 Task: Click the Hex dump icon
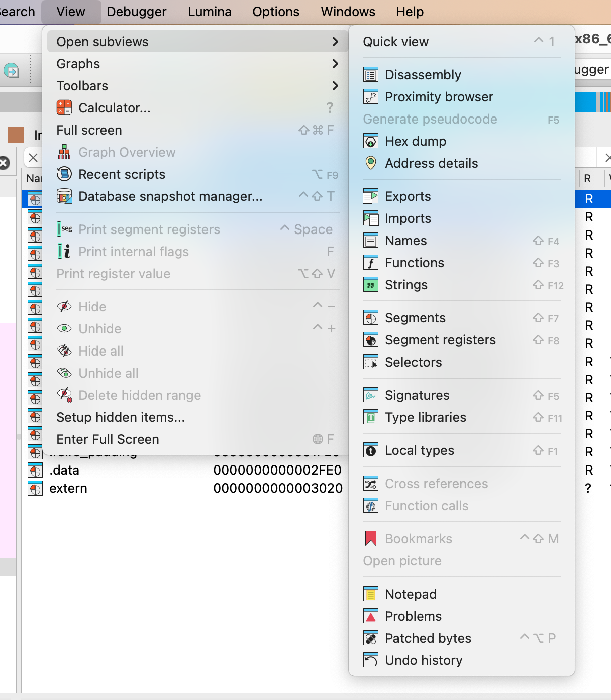(x=371, y=141)
